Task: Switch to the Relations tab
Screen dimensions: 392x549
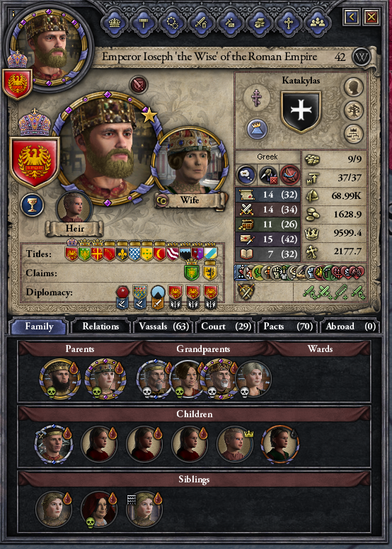Action: pos(100,327)
